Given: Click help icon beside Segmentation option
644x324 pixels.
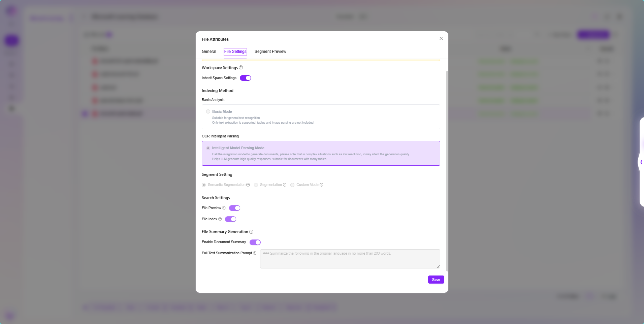Looking at the screenshot, I should [x=285, y=185].
